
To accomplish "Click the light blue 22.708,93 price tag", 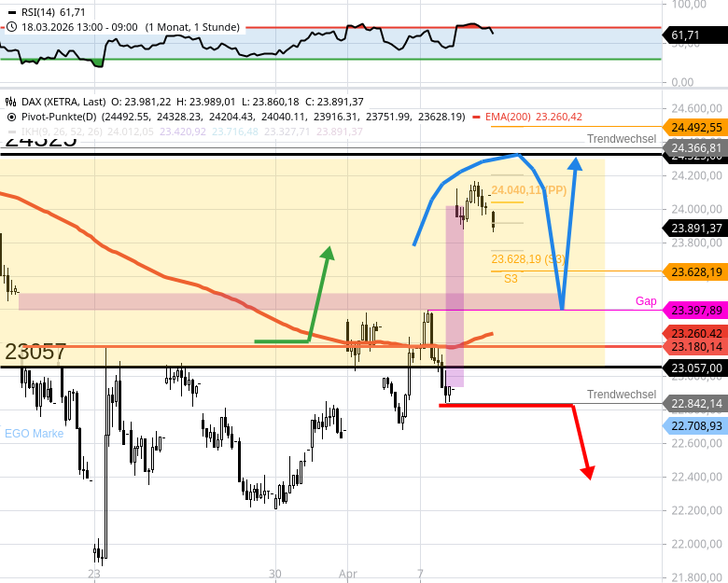I will click(695, 425).
